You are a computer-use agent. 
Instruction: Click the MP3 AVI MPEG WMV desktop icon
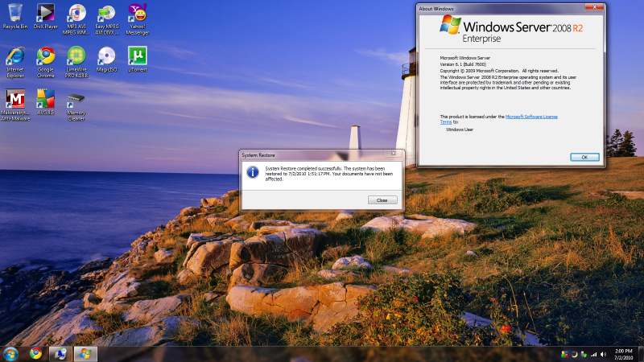76,13
